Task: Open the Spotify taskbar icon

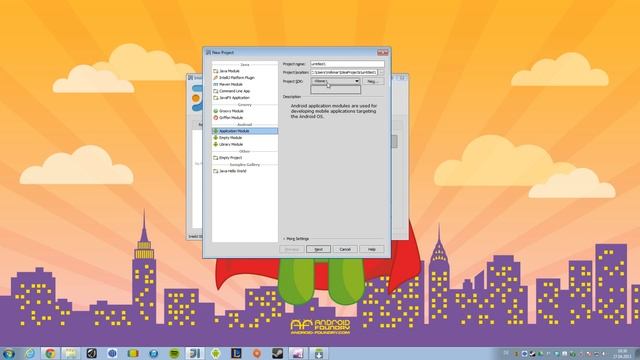Action: [x=174, y=353]
